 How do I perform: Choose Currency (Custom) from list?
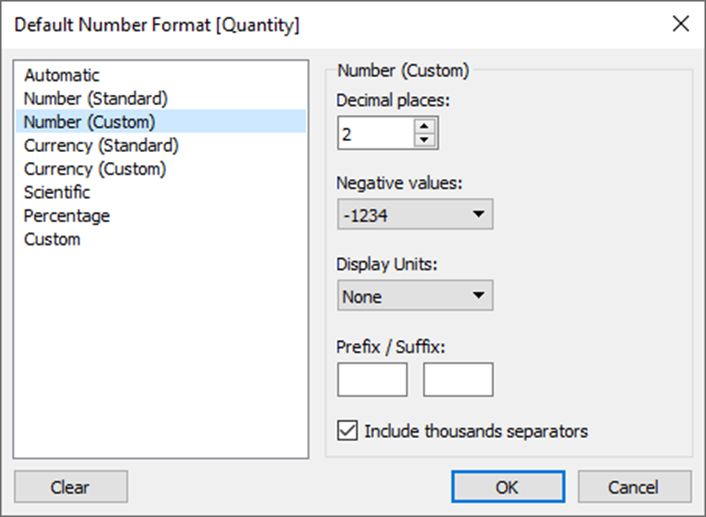click(95, 169)
